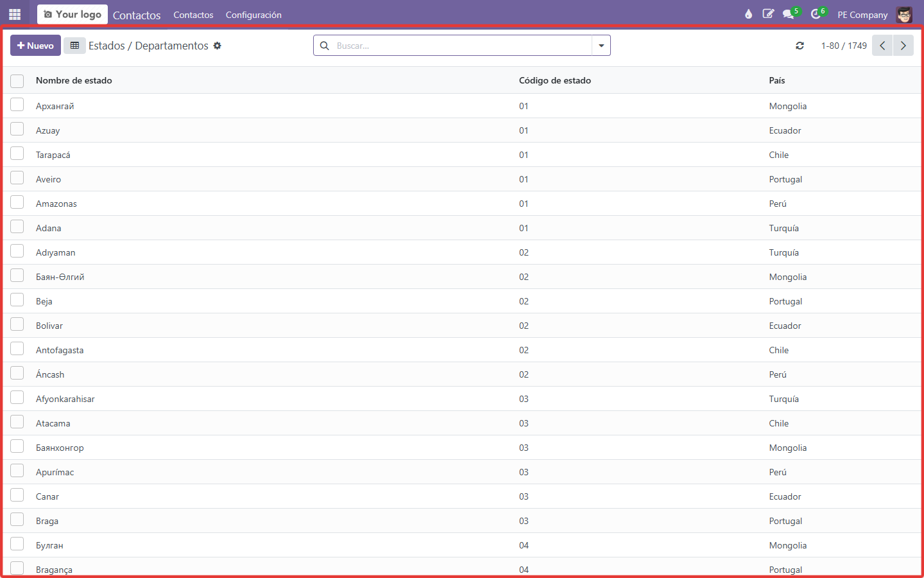Go to next page of records
Viewport: 924px width, 578px height.
pyautogui.click(x=903, y=46)
